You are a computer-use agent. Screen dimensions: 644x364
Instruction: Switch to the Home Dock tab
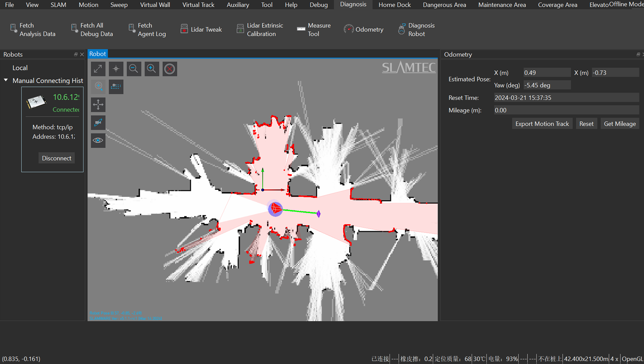point(395,5)
